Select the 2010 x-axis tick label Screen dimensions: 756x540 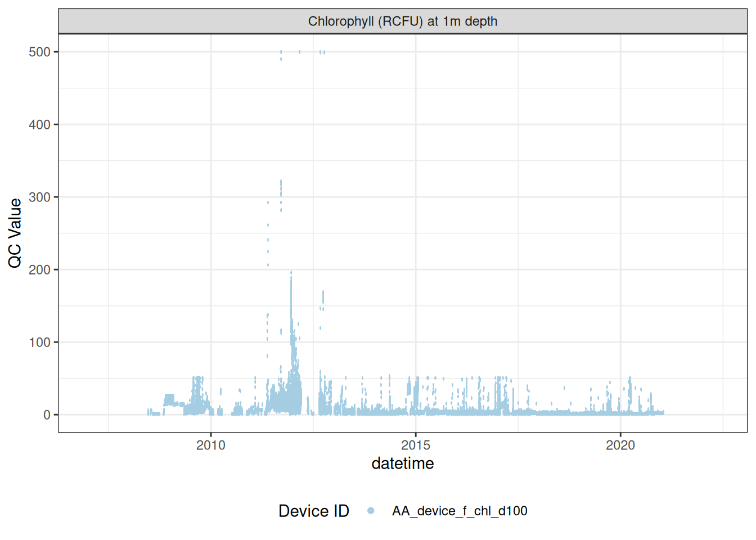pos(210,445)
